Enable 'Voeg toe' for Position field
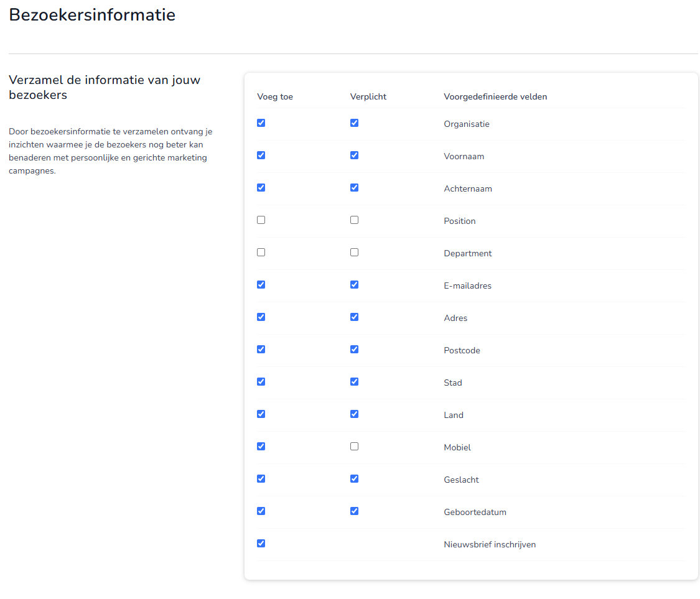Screen dimensions: 700x599 261,220
